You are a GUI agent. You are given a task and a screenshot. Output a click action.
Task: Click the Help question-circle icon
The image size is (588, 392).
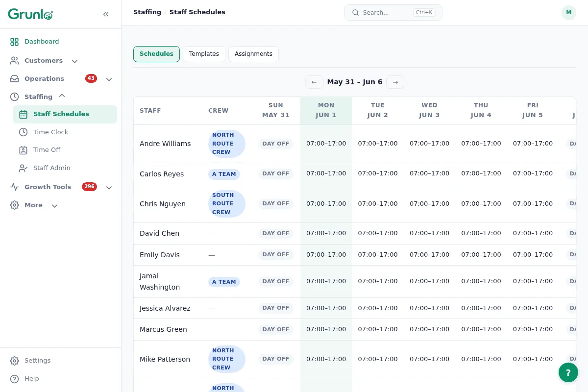point(15,379)
